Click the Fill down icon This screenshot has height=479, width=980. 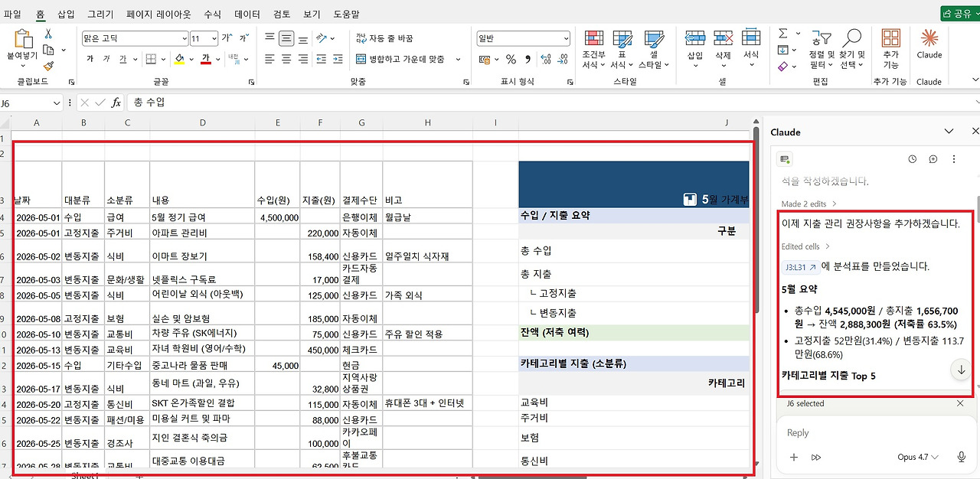[783, 50]
